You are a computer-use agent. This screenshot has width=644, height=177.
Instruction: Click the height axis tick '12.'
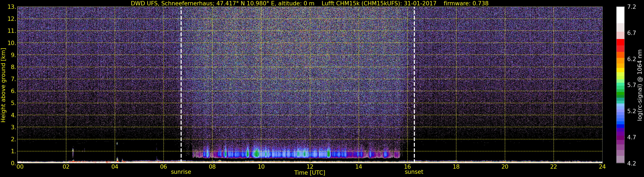pyautogui.click(x=12, y=19)
